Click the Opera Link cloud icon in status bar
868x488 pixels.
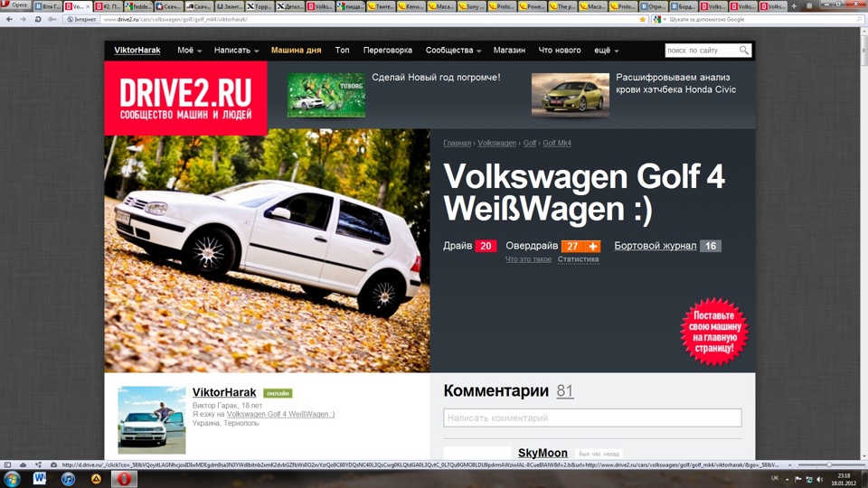[23, 465]
